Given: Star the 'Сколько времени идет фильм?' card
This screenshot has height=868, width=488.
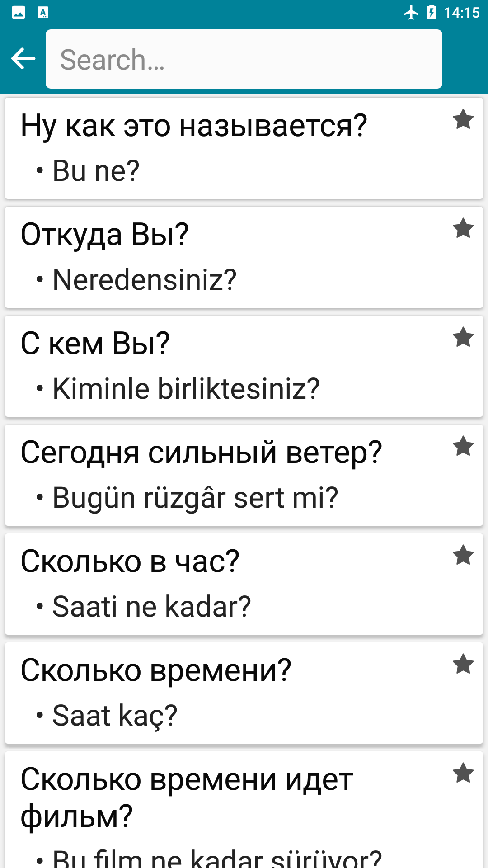Looking at the screenshot, I should click(x=463, y=773).
